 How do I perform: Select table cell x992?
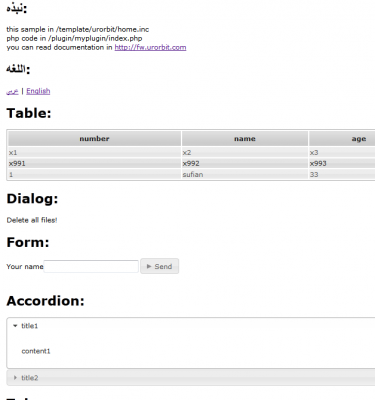245,163
